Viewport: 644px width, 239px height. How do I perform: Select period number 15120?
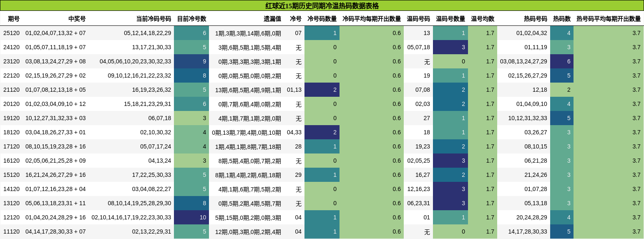12,175
